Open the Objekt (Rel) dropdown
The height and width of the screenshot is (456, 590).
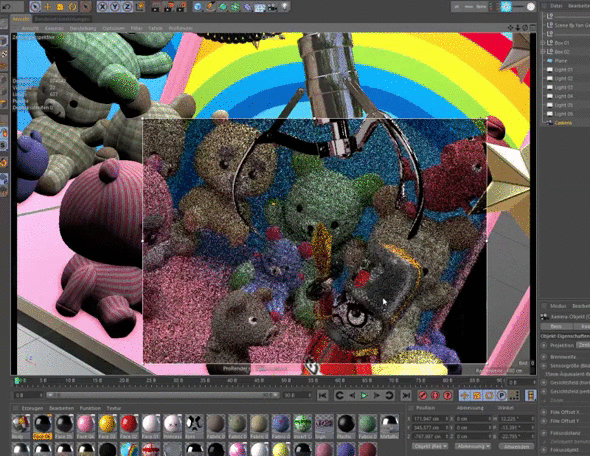tap(430, 446)
